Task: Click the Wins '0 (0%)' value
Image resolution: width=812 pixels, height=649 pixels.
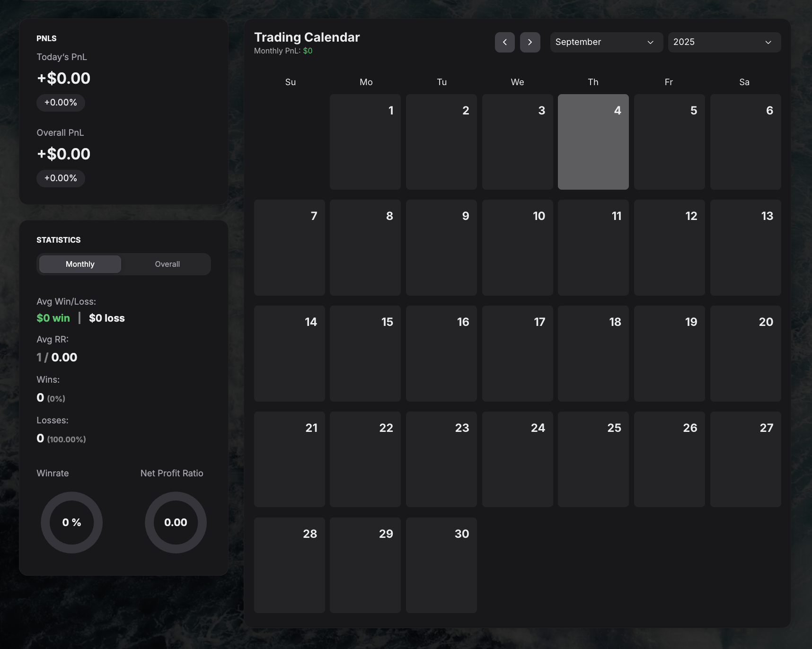Action: [51, 398]
